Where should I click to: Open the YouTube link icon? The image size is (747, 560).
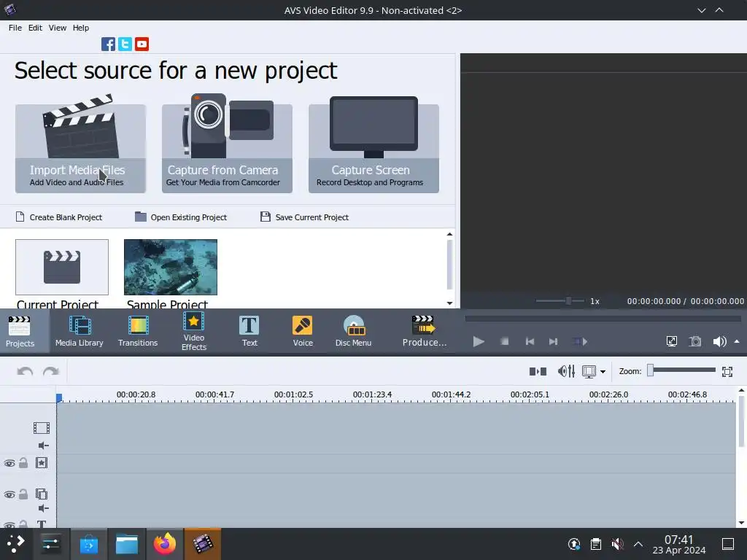coord(142,44)
